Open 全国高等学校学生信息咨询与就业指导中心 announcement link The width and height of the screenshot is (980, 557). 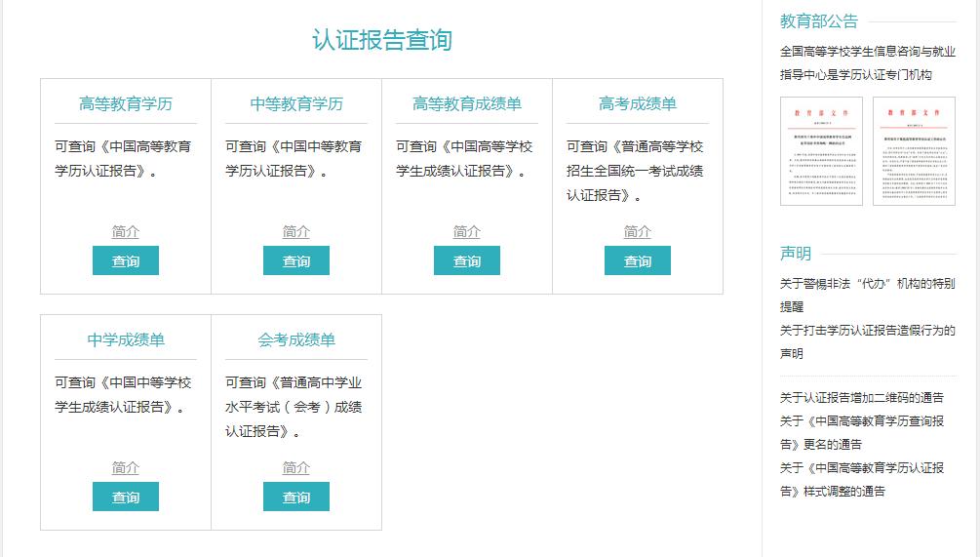[x=868, y=63]
